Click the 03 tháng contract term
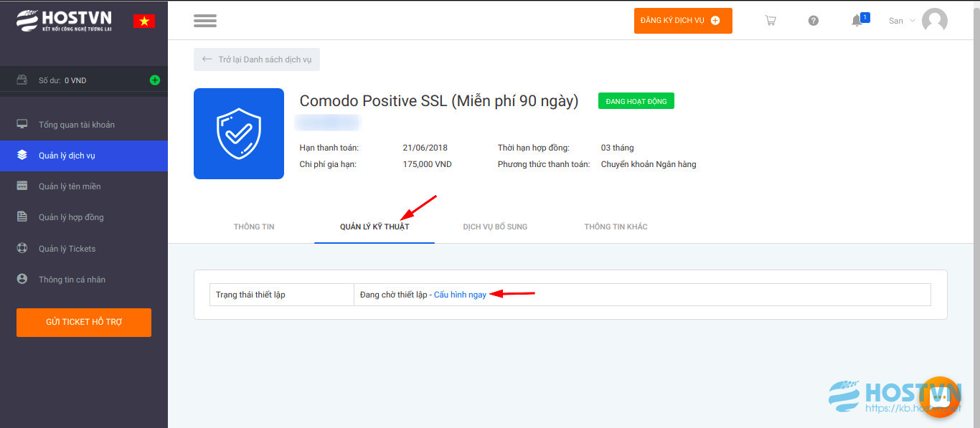This screenshot has width=980, height=428. (618, 148)
